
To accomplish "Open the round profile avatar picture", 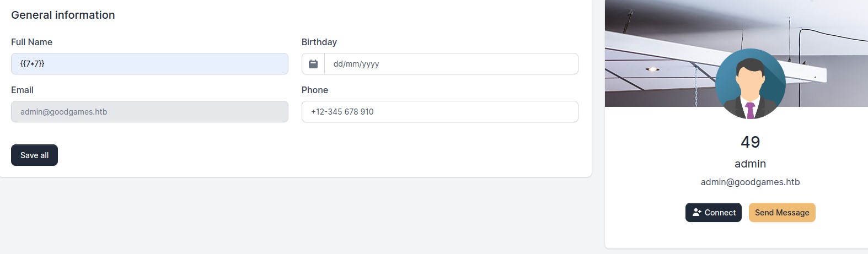I will coord(751,84).
